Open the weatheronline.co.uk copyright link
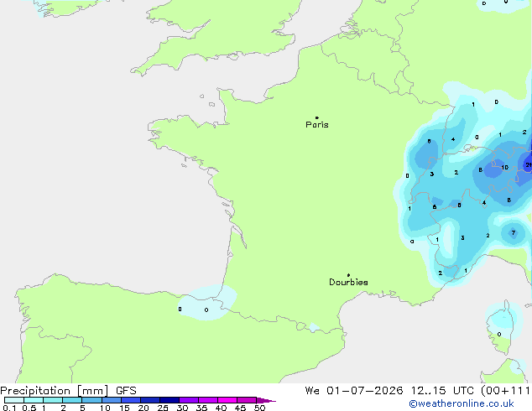 pos(462,403)
